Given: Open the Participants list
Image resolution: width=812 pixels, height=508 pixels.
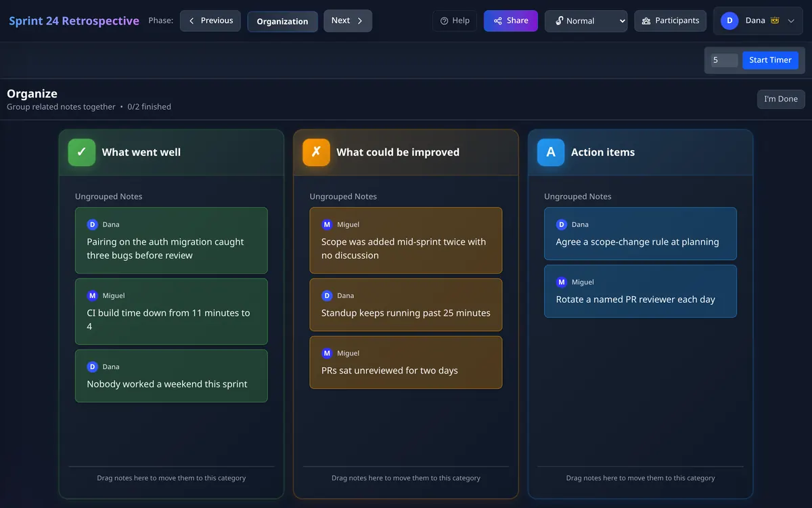Looking at the screenshot, I should (x=670, y=21).
